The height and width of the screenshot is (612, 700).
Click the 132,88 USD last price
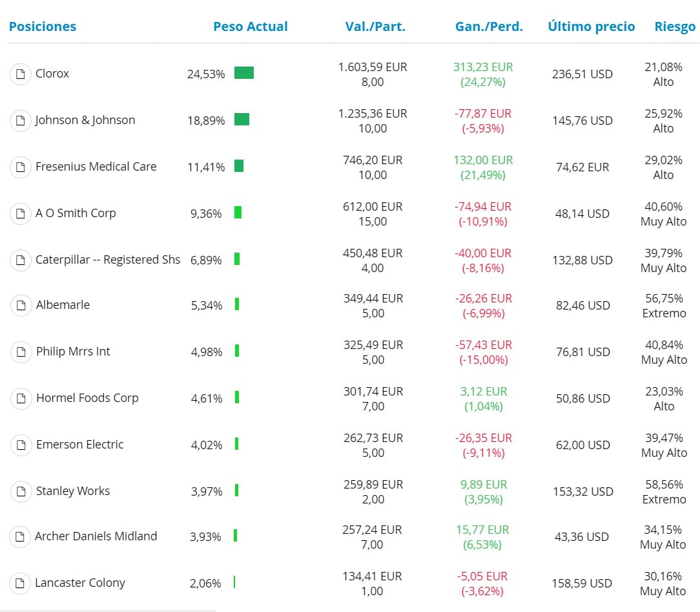pos(582,260)
